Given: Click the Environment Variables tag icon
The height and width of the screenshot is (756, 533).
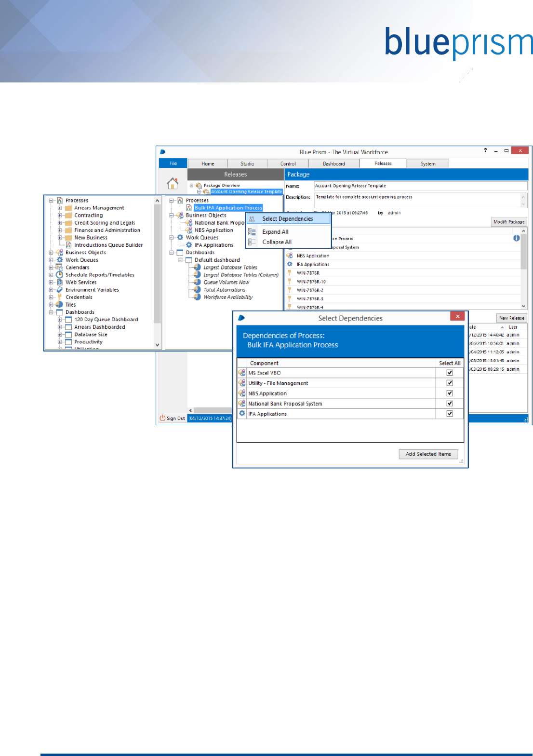Looking at the screenshot, I should (x=60, y=290).
